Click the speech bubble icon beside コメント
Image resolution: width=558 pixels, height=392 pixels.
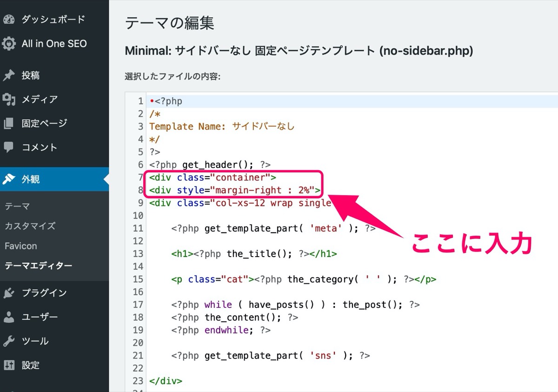[x=8, y=147]
